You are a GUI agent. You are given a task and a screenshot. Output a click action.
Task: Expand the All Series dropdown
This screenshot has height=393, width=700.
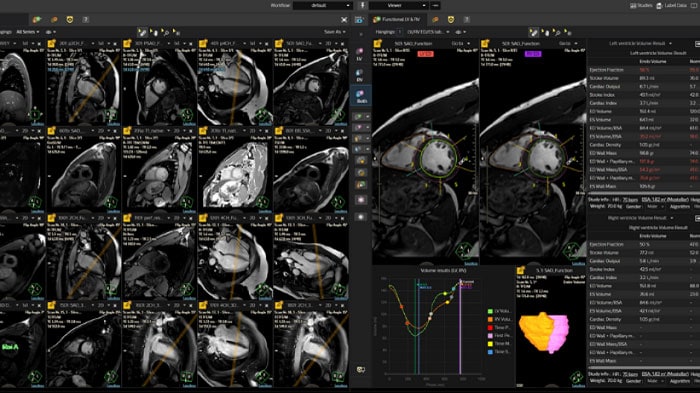coord(27,32)
